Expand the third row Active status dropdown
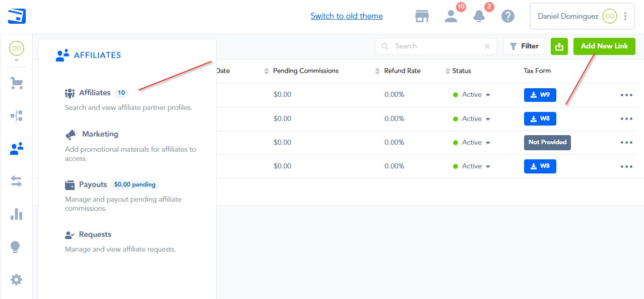This screenshot has height=299, width=644. tap(488, 143)
